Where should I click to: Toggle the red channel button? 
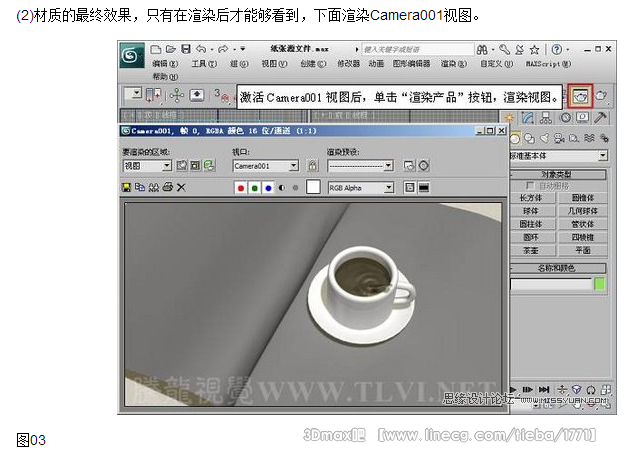click(x=241, y=188)
